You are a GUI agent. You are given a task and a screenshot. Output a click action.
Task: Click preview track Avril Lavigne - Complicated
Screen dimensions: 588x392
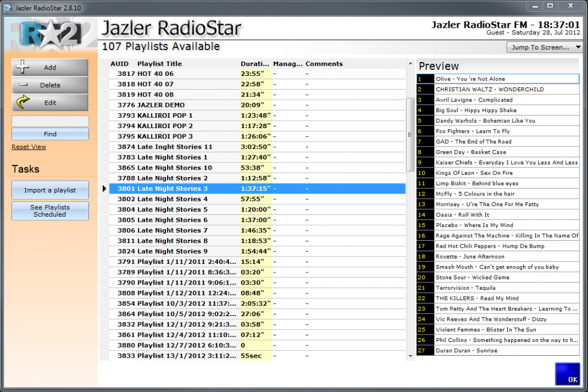pyautogui.click(x=498, y=100)
